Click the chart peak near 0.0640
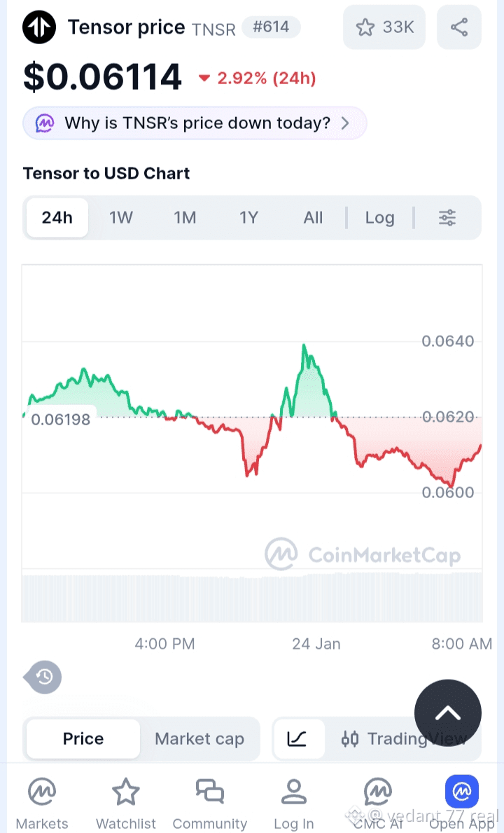This screenshot has height=833, width=504. click(304, 345)
